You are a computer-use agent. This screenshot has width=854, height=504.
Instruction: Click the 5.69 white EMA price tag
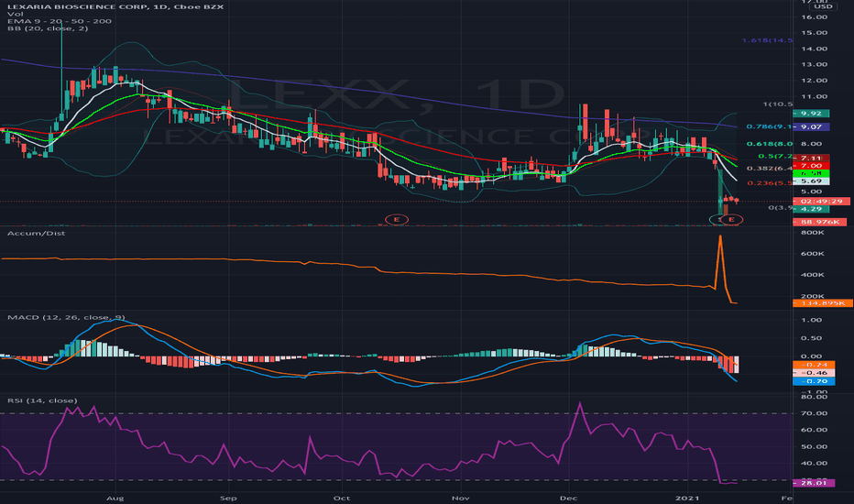point(812,181)
